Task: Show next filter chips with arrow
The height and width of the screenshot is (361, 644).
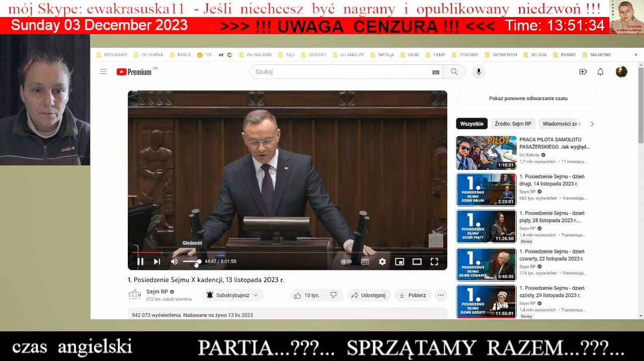Action: point(592,124)
